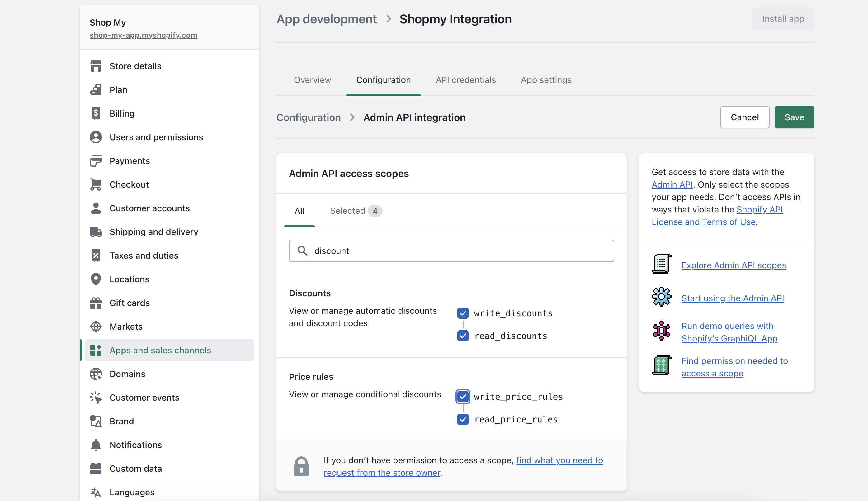The width and height of the screenshot is (868, 501).
Task: Switch to the API credentials tab
Action: (465, 80)
